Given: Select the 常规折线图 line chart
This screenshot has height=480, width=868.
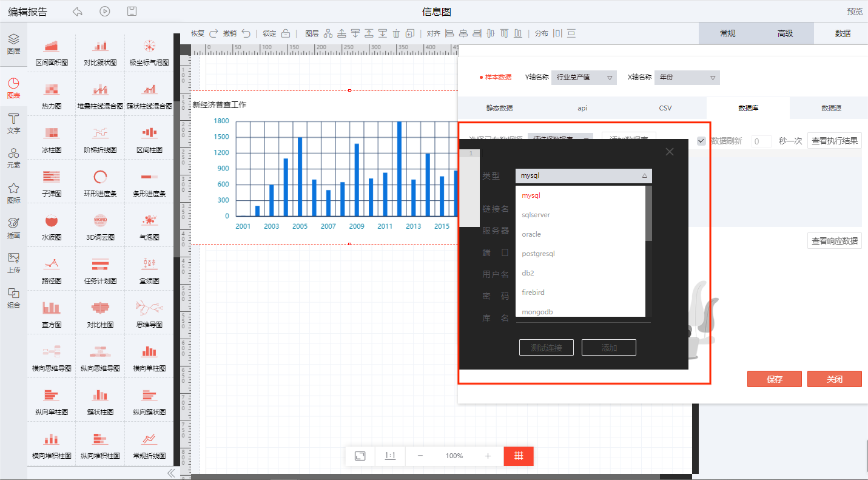Looking at the screenshot, I should (149, 445).
